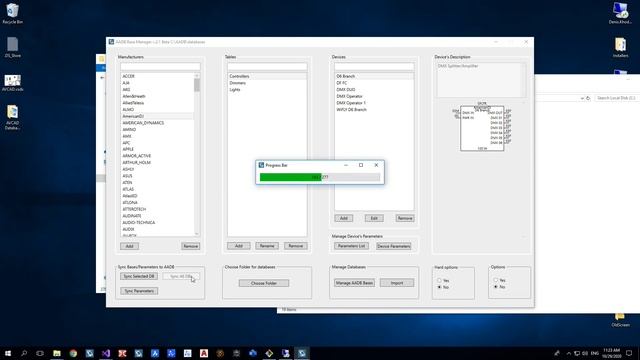Select No under Hard options
Image resolution: width=640 pixels, height=360 pixels.
click(x=439, y=287)
